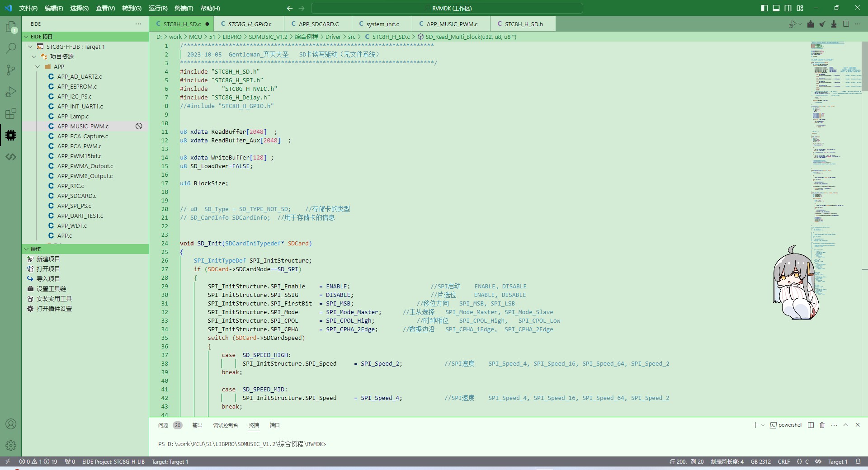Click the editor minimap scroll slider
868x470 pixels.
pos(864,67)
